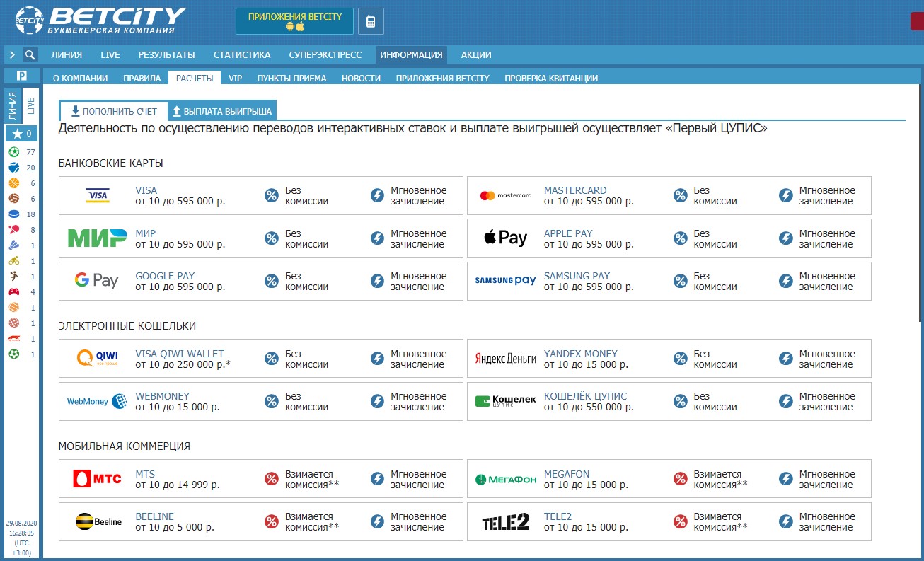The image size is (924, 561).
Task: Open the СУПЕРЭКСПРЕСС menu
Action: [325, 55]
